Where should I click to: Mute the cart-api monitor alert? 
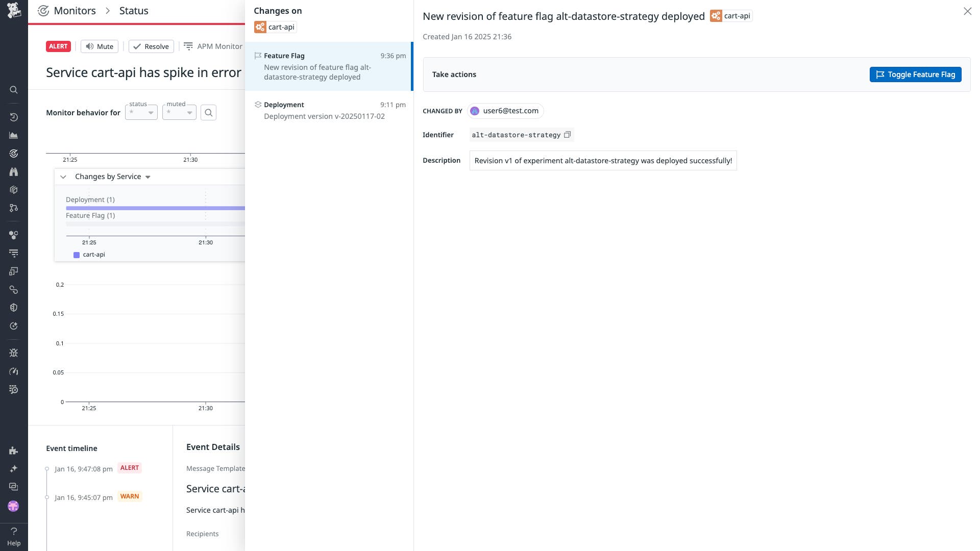click(x=99, y=46)
